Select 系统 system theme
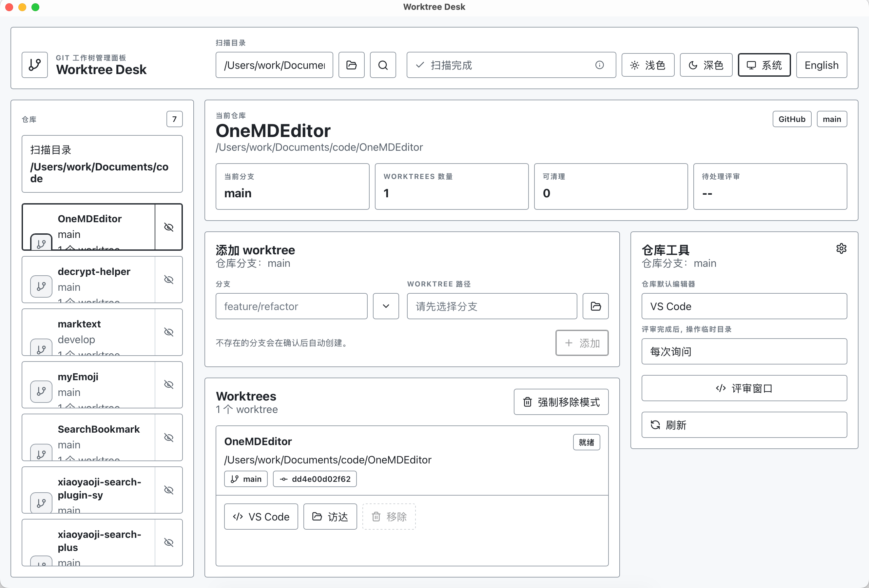Screen dimensions: 869x588 (x=764, y=65)
